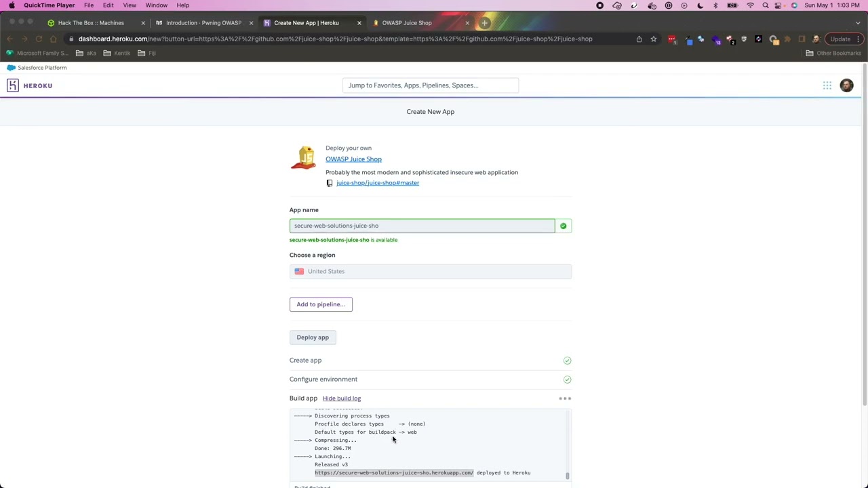Open the OWASP Juice Shop link

coord(353,159)
